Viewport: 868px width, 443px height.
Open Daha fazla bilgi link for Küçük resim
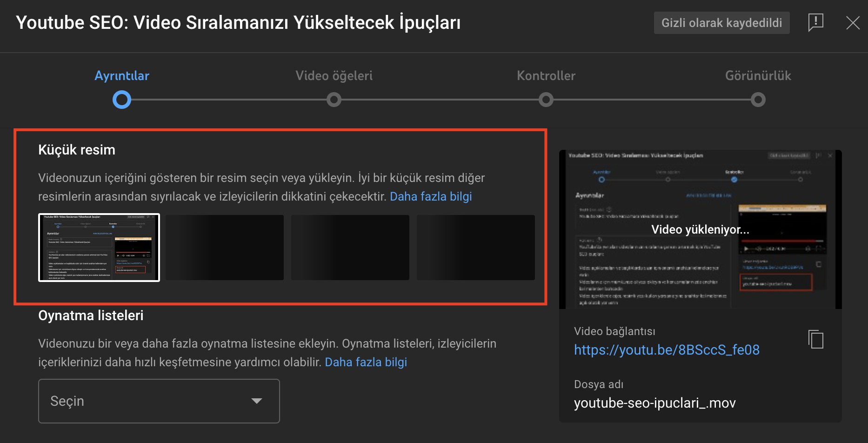[431, 196]
